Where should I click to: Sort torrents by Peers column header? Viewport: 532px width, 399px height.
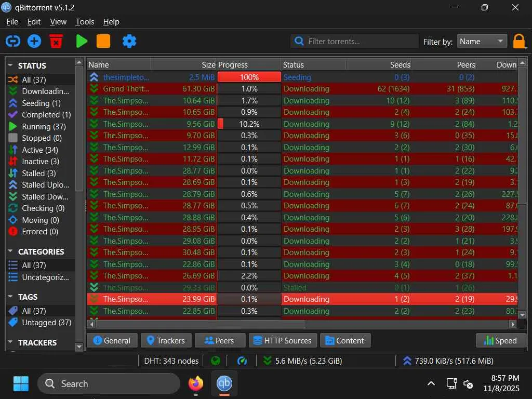pos(444,65)
